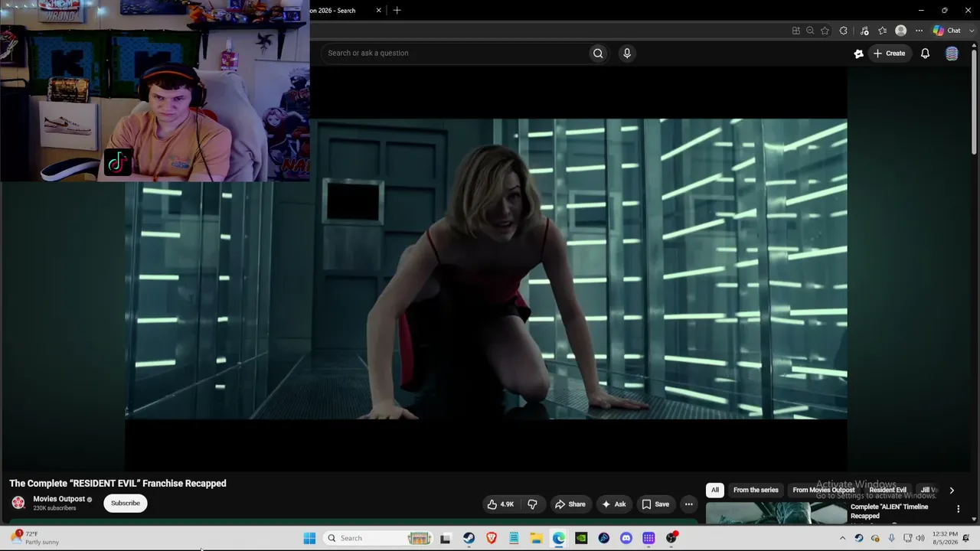Viewport: 980px width, 551px height.
Task: Open more actions ellipsis under the video
Action: pyautogui.click(x=688, y=504)
